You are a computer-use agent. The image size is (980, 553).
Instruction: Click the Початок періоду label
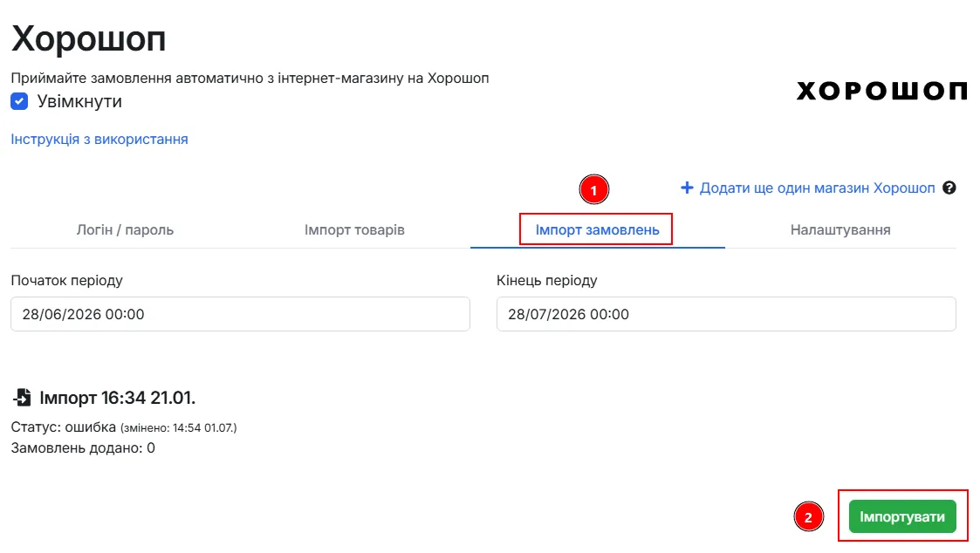point(67,280)
